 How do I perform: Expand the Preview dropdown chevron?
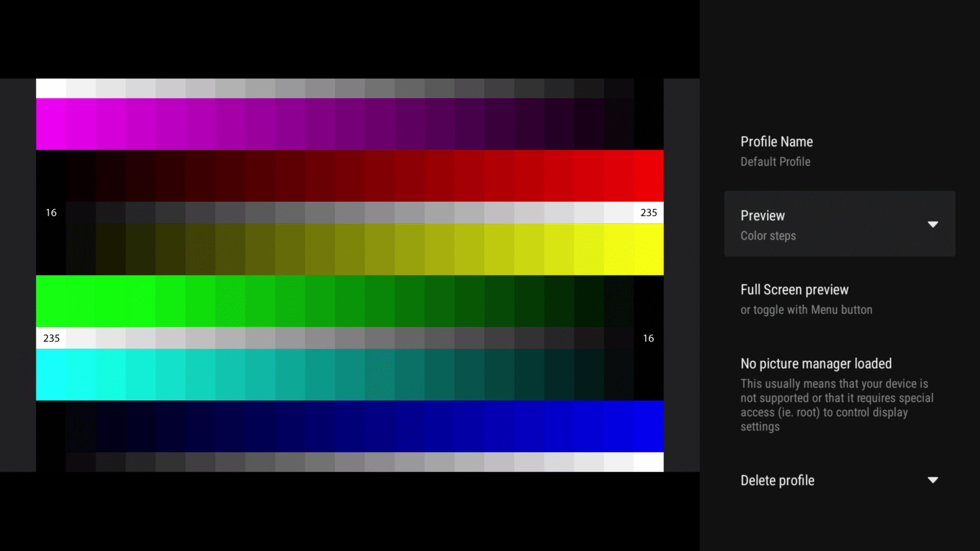[933, 224]
